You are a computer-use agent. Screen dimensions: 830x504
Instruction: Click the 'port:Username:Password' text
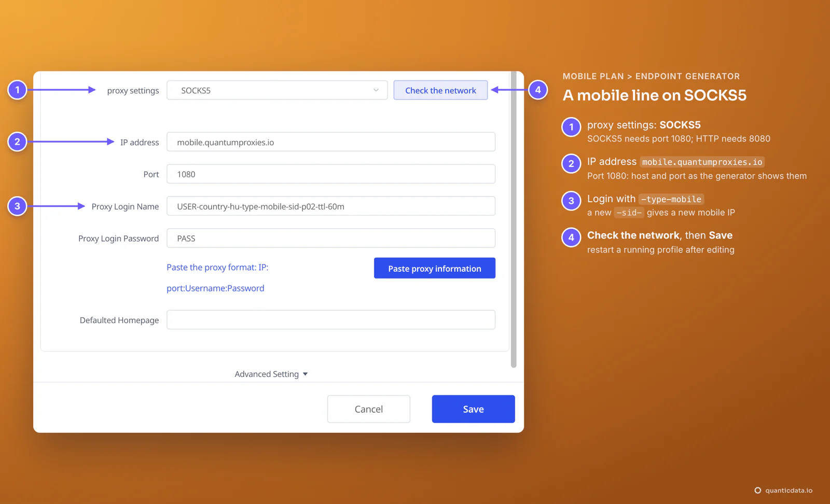pyautogui.click(x=215, y=288)
